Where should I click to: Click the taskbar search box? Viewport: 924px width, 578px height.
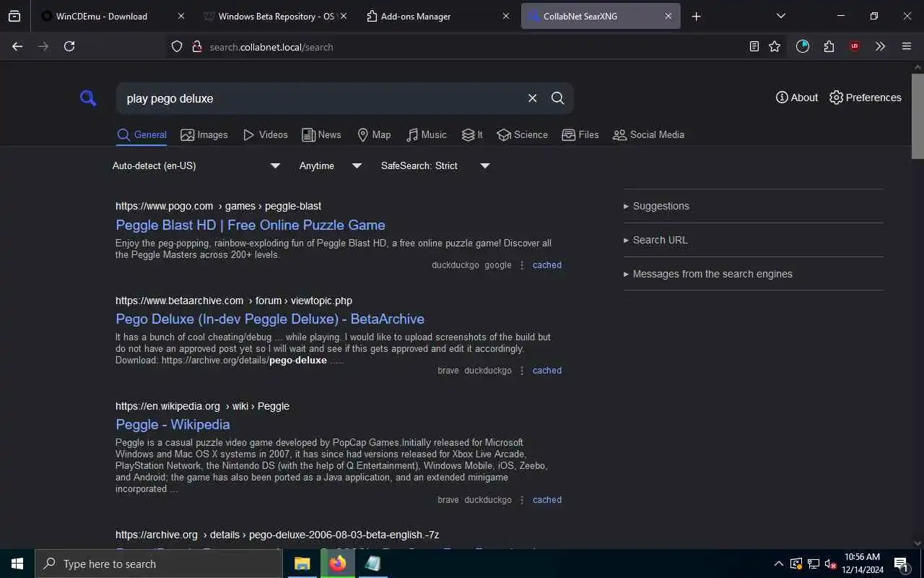159,564
